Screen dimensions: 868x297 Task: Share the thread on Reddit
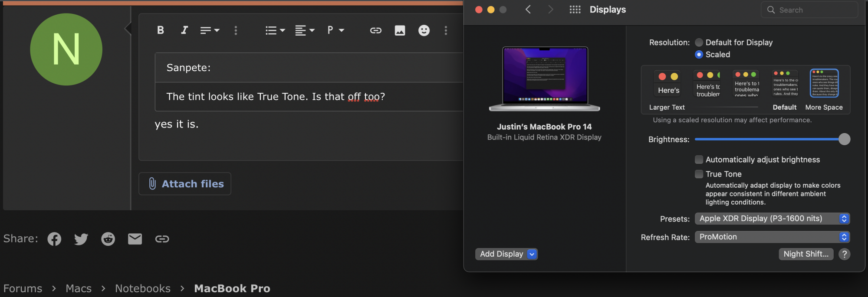[108, 239]
